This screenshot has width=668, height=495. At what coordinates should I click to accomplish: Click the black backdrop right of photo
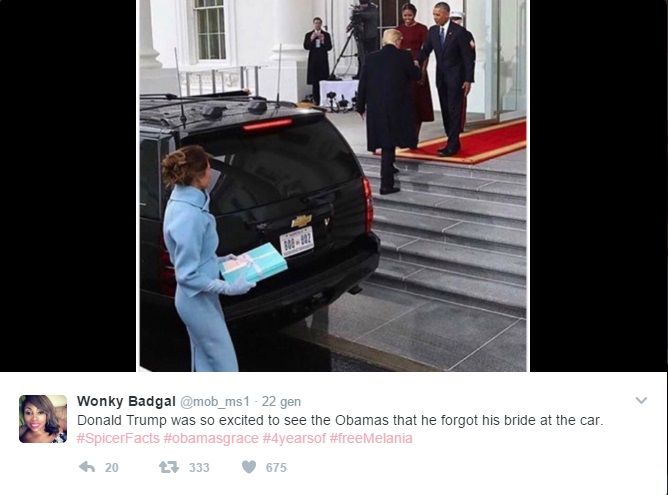599,186
